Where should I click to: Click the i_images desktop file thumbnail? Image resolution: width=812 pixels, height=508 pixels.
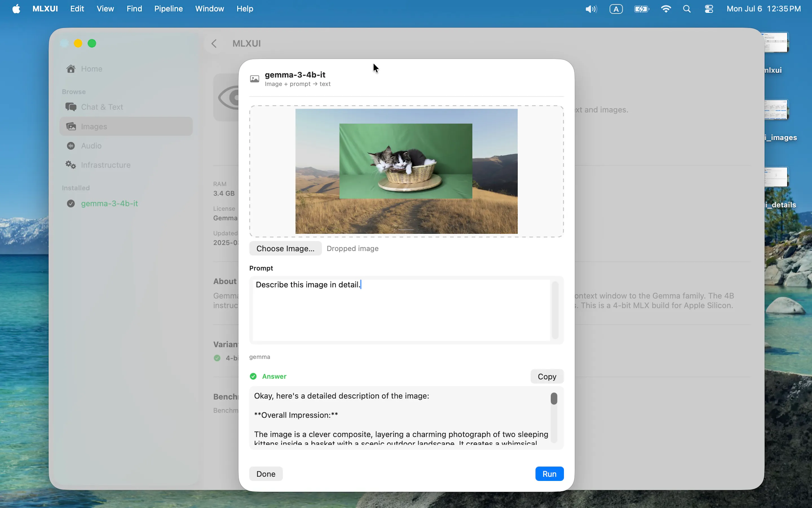click(x=776, y=110)
